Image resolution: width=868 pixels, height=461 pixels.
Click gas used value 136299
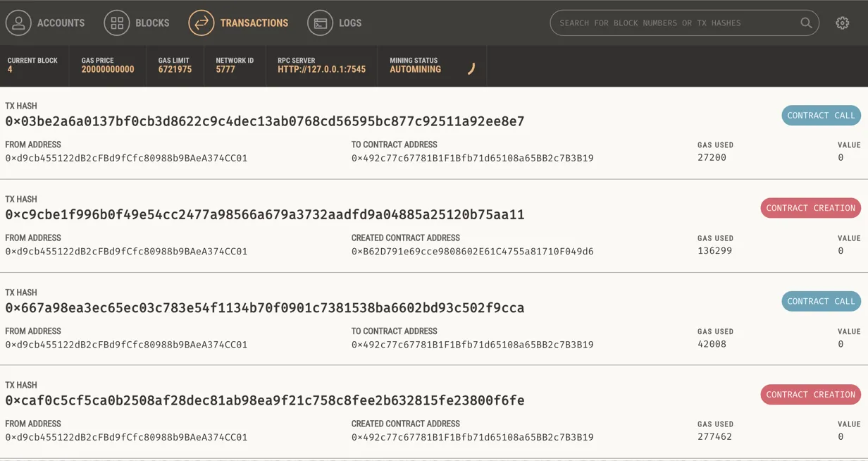(714, 251)
